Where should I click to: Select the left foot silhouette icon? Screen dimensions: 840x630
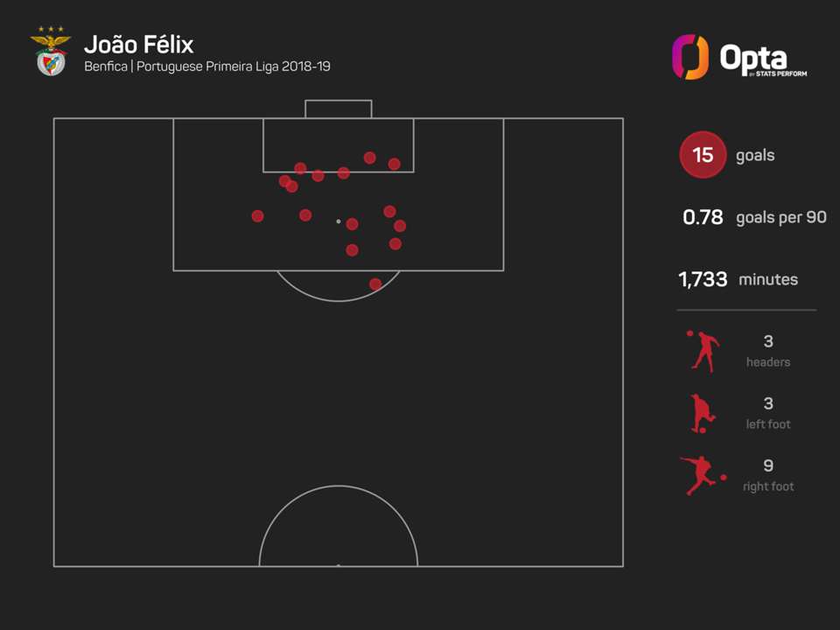click(701, 413)
